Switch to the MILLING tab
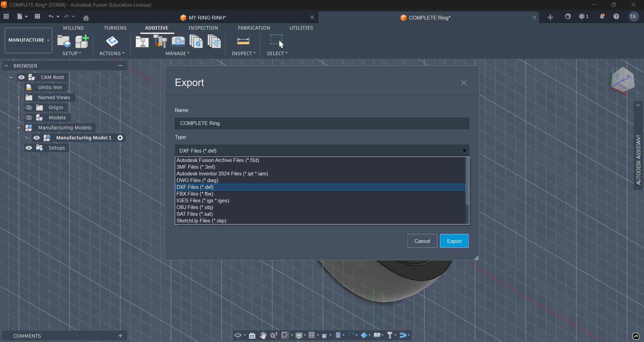The image size is (644, 342). (73, 28)
